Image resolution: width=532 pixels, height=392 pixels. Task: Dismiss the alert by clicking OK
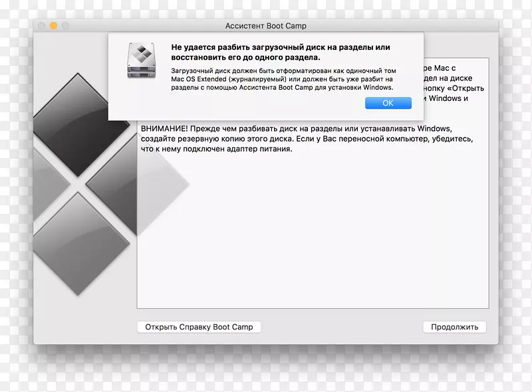pos(388,103)
